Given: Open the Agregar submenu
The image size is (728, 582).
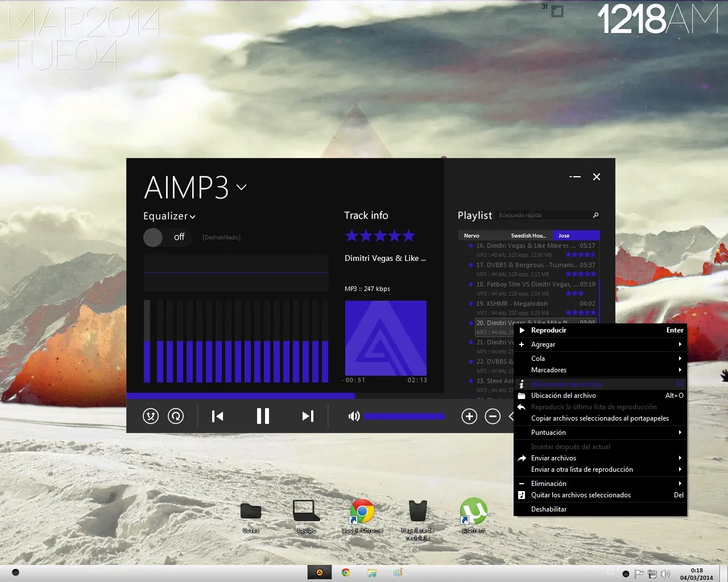Looking at the screenshot, I should [601, 344].
